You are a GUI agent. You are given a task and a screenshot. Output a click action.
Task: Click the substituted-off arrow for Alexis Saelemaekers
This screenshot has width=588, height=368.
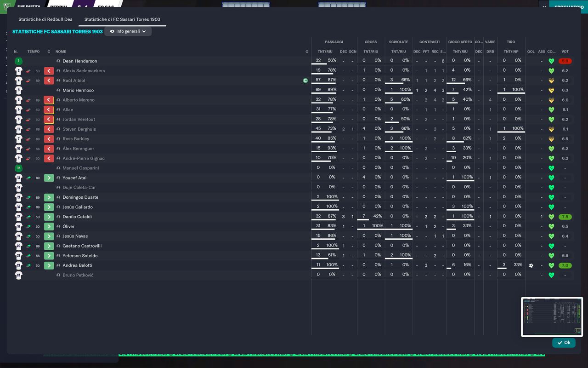(49, 71)
